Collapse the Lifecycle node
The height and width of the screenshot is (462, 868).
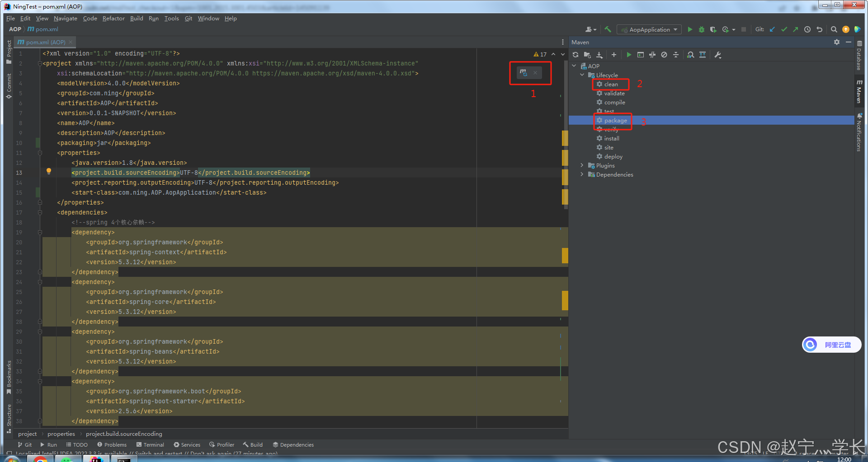(582, 75)
